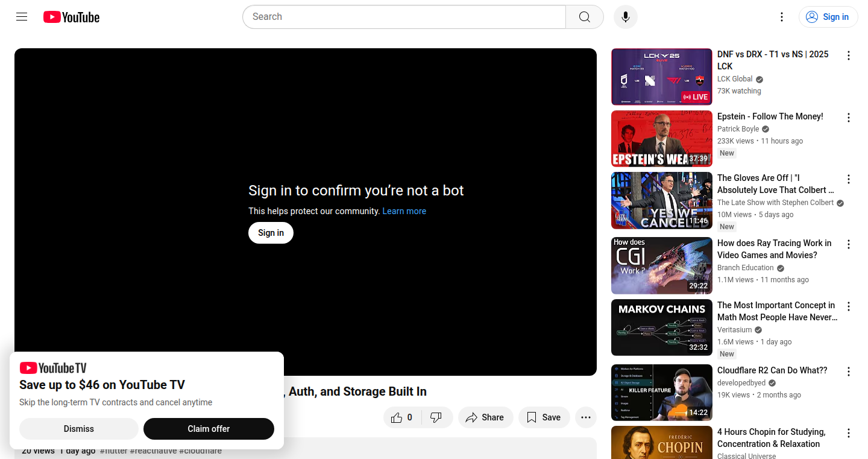This screenshot has width=868, height=459.
Task: Open the Ray Tracing CGI thumbnail
Action: [x=662, y=265]
